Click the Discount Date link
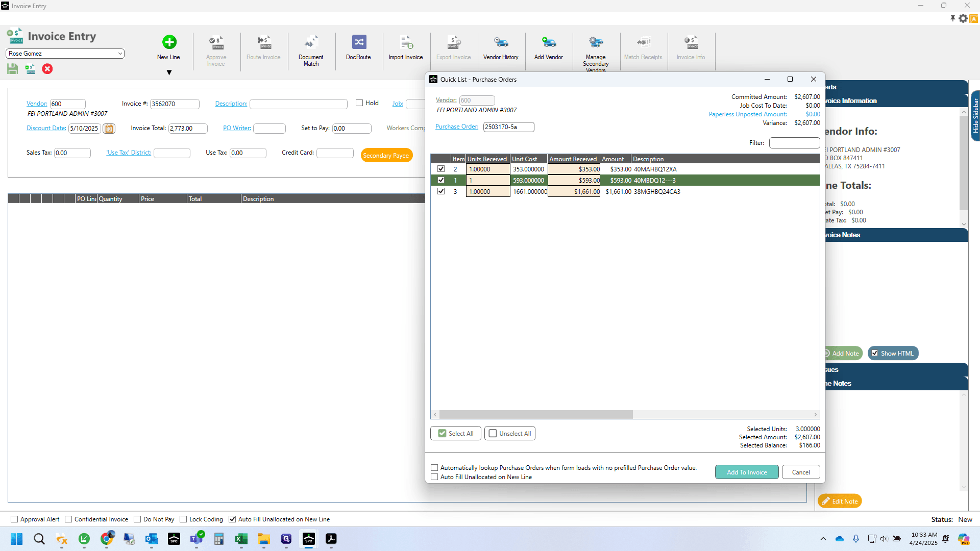 point(46,128)
